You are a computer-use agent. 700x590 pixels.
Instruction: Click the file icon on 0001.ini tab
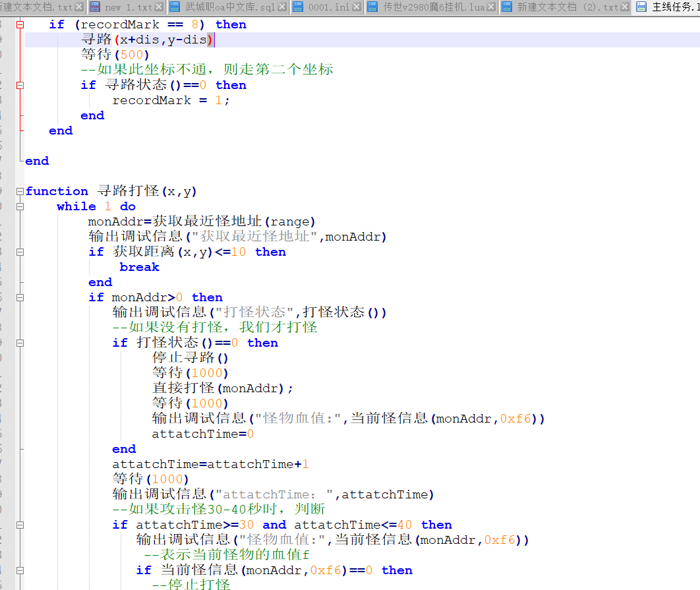click(x=297, y=7)
